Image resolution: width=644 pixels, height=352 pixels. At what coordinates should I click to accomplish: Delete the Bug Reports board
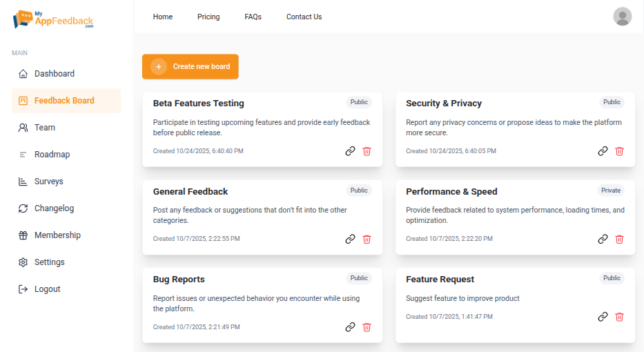coord(367,327)
